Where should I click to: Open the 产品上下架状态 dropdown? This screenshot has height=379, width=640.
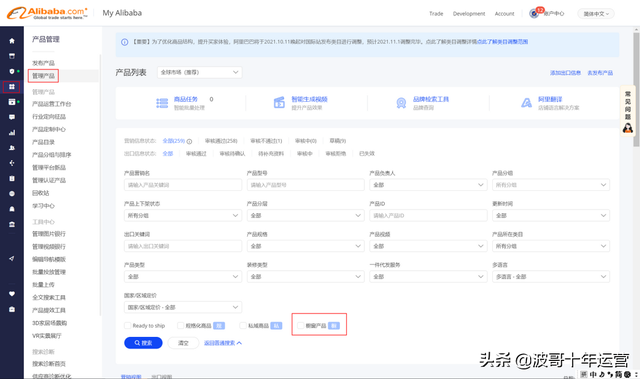point(183,215)
